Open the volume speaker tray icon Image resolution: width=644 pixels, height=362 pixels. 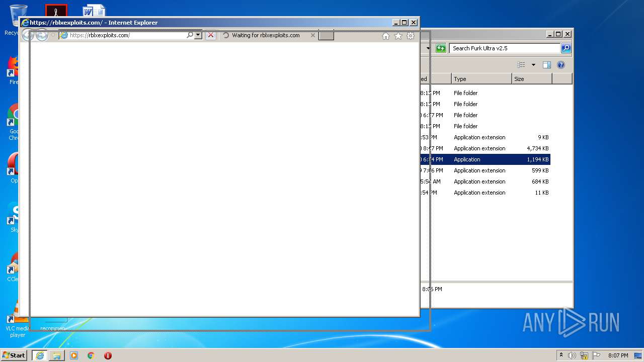pos(572,355)
